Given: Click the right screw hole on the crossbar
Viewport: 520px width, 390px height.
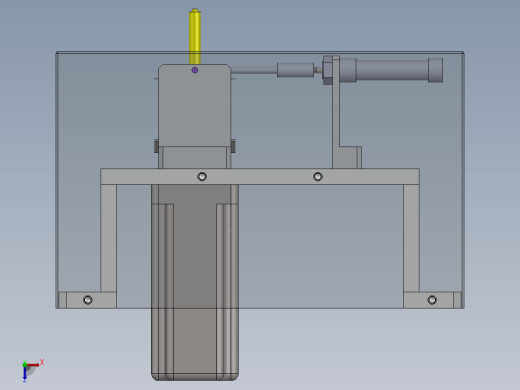Looking at the screenshot, I should pyautogui.click(x=318, y=176).
